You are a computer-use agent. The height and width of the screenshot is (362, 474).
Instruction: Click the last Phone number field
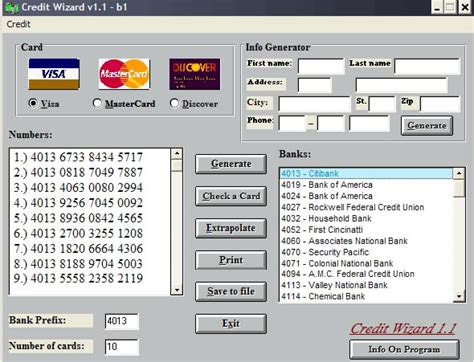coord(369,123)
